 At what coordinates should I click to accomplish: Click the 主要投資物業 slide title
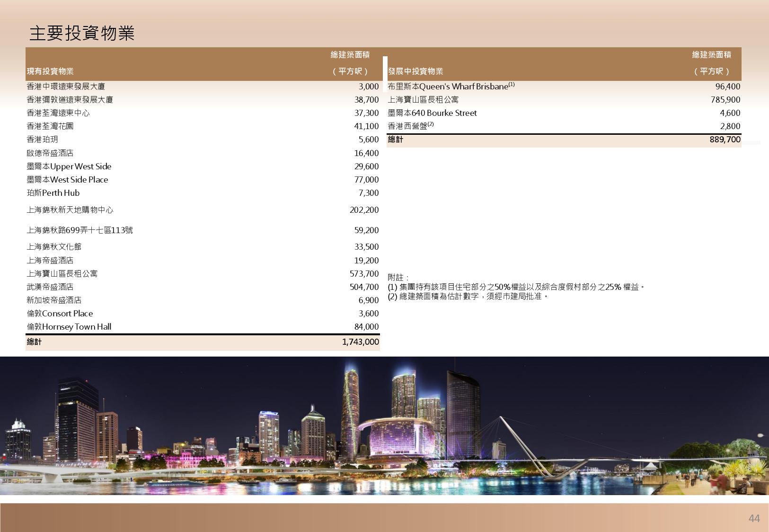(x=82, y=33)
